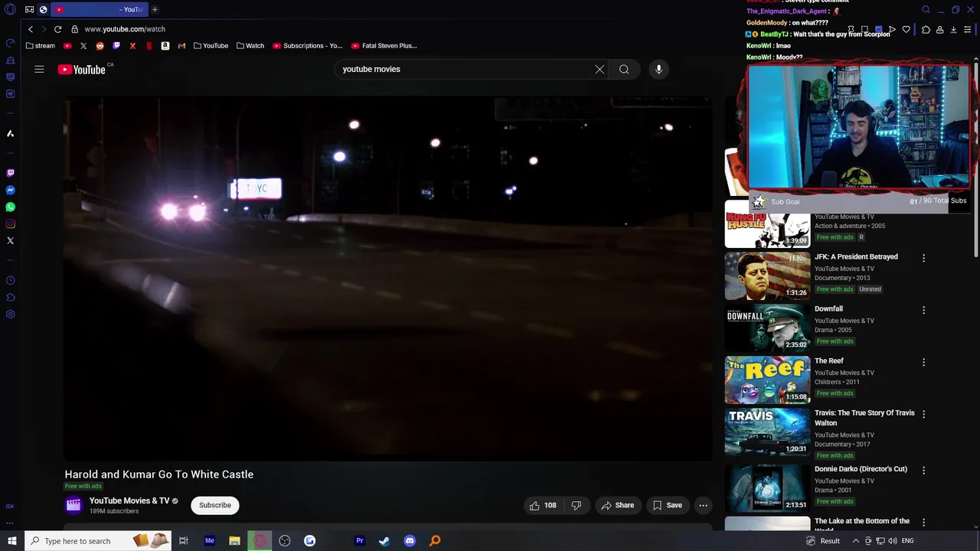
Task: Open the more actions ellipsis under the video
Action: pos(703,505)
